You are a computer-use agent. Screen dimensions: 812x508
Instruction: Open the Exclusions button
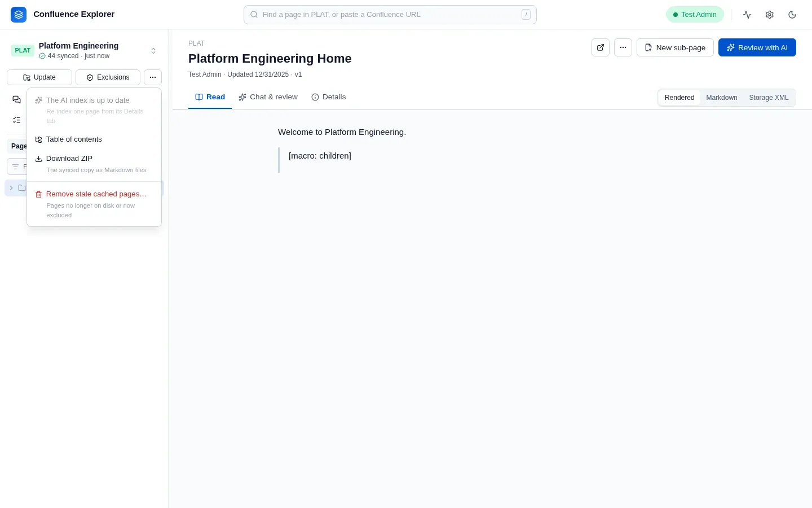pos(108,77)
